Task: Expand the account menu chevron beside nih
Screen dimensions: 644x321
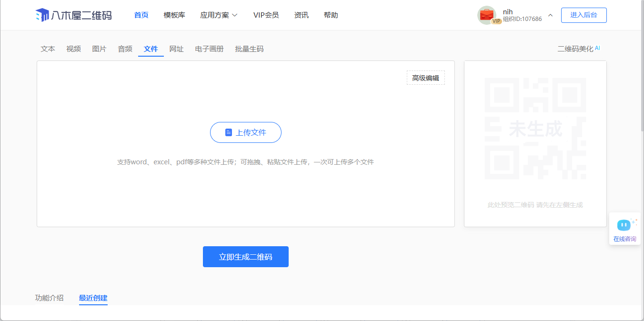Action: 550,15
